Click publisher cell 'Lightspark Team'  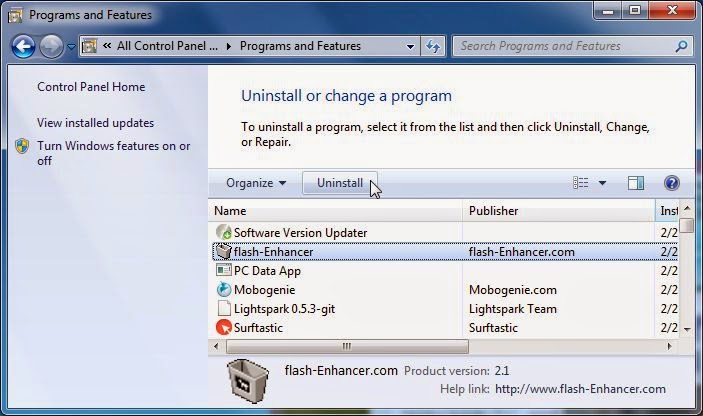(x=512, y=309)
